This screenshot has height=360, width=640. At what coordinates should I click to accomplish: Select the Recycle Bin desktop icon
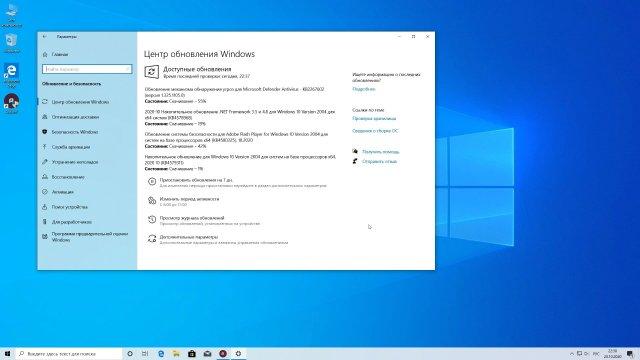click(x=11, y=43)
